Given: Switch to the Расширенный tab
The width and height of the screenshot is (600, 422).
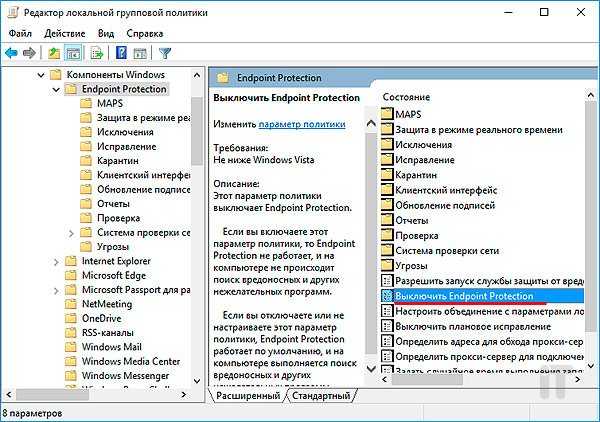Looking at the screenshot, I should tap(248, 396).
